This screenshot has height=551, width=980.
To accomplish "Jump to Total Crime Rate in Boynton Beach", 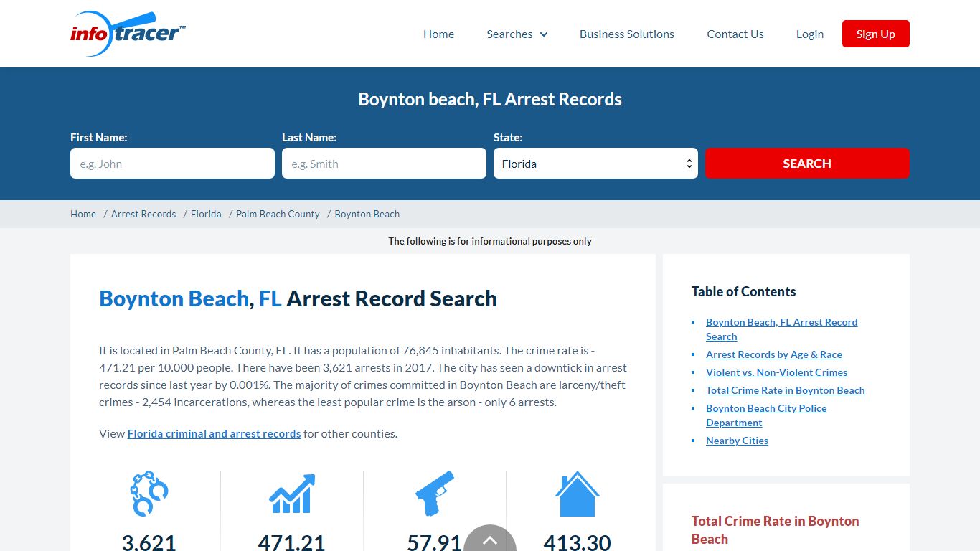I will click(785, 390).
